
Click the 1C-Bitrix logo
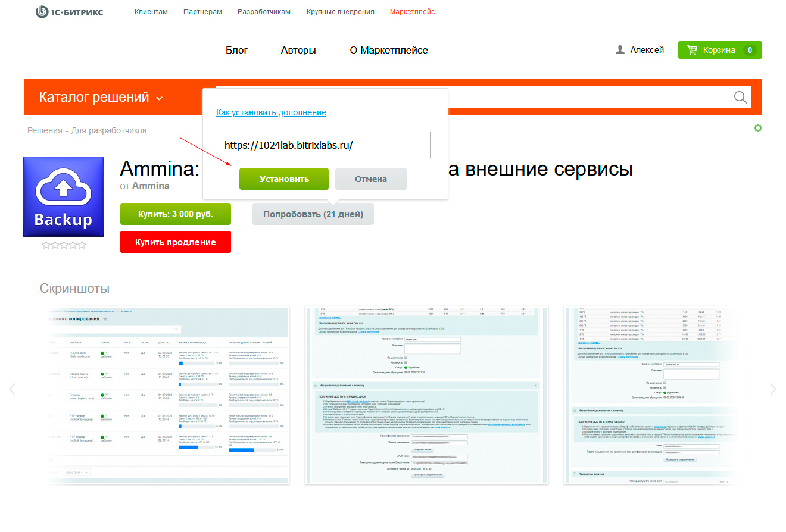click(69, 12)
